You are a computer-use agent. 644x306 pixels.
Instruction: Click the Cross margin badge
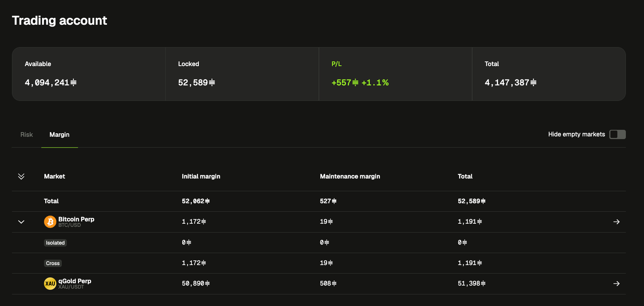click(53, 263)
